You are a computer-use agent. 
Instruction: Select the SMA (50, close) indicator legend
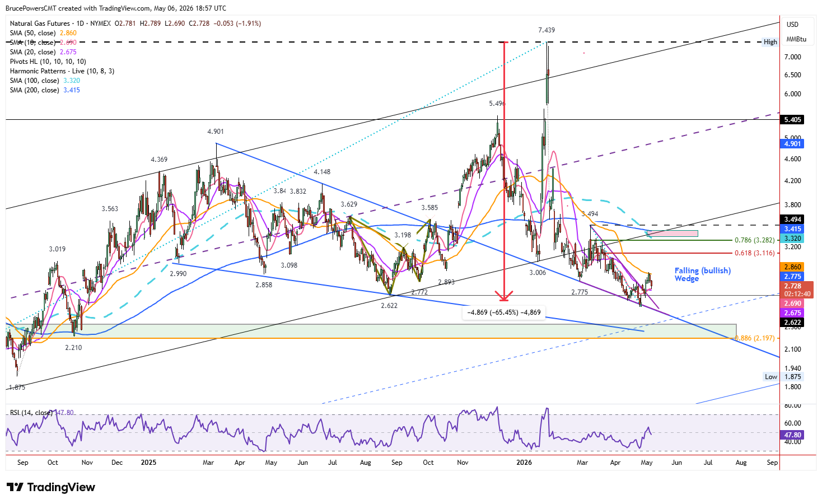click(x=43, y=33)
